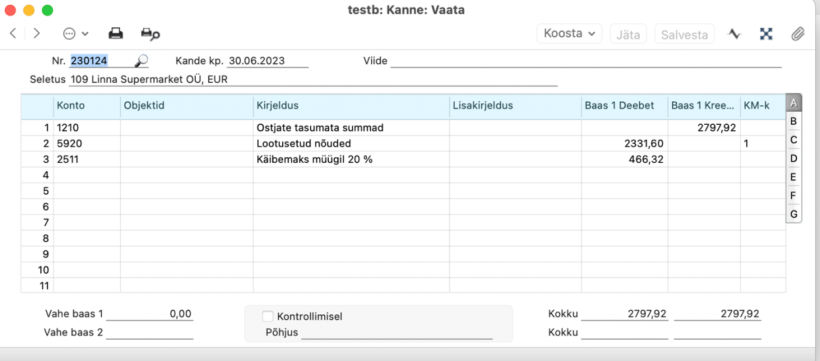Switch to tab C on the right
820x361 pixels.
click(793, 140)
